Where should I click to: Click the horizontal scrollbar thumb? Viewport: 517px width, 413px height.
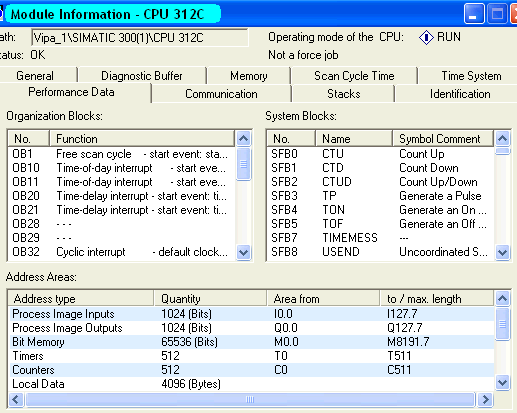click(x=250, y=399)
